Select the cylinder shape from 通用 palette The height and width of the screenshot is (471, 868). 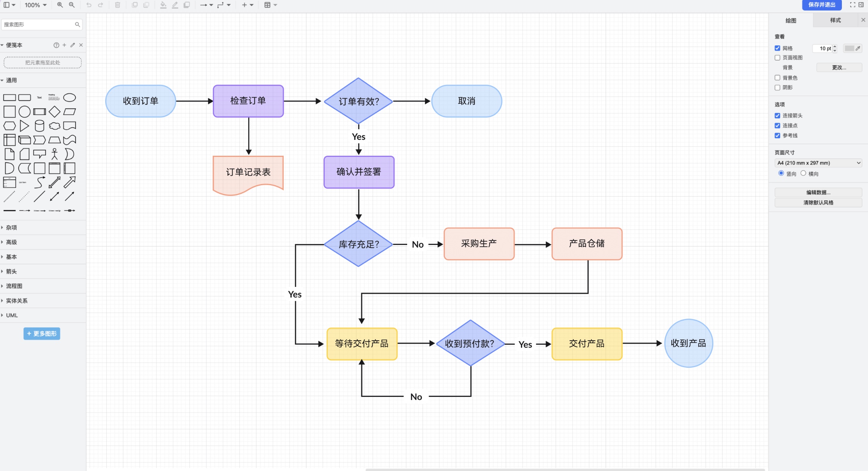coord(39,126)
